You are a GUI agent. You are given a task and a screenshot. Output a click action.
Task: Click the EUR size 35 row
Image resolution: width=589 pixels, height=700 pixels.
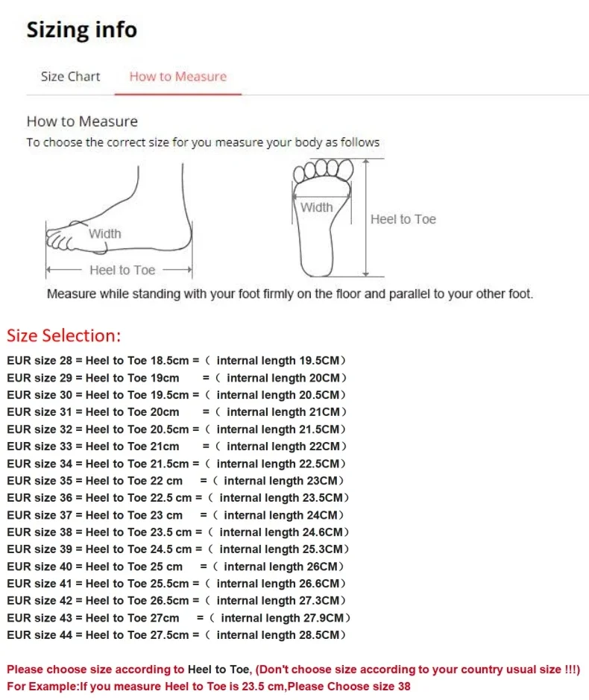coord(175,481)
